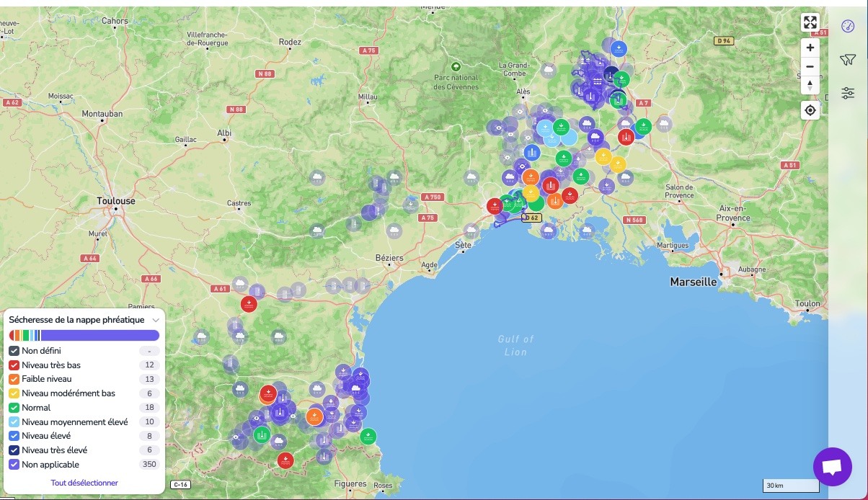
Task: Click the Marseille label on the map
Action: (694, 282)
